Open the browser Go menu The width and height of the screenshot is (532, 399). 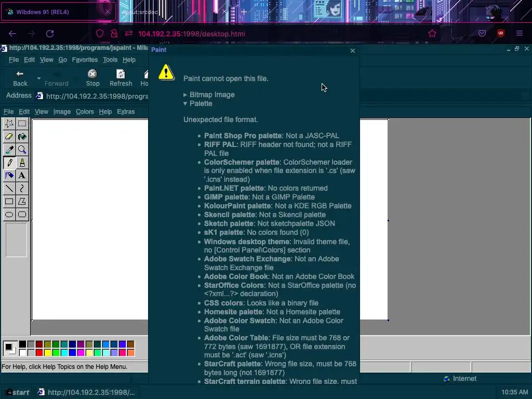(63, 60)
